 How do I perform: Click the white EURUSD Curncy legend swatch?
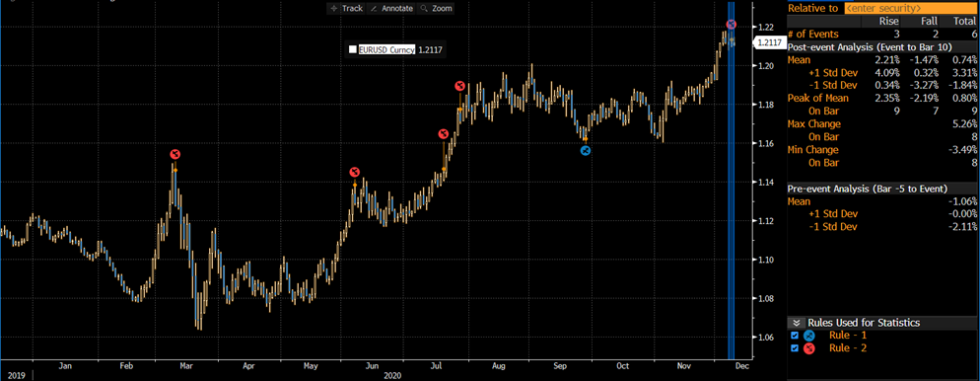(353, 49)
